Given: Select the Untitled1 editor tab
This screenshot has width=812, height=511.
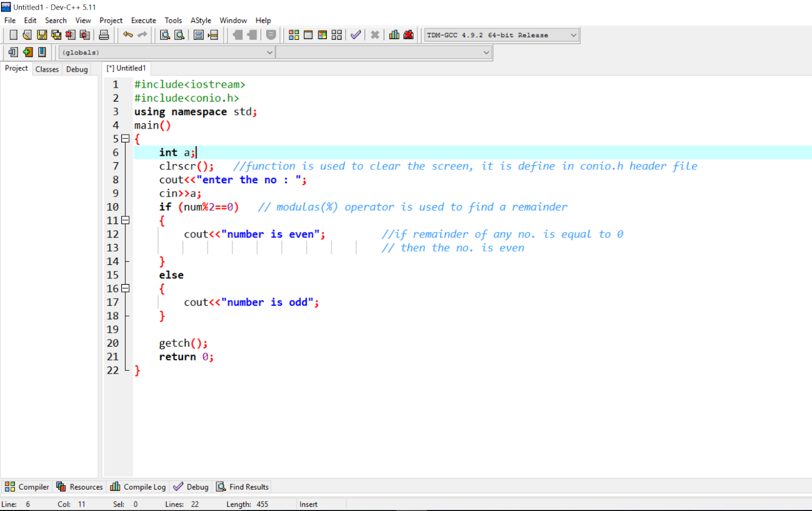Looking at the screenshot, I should point(126,67).
